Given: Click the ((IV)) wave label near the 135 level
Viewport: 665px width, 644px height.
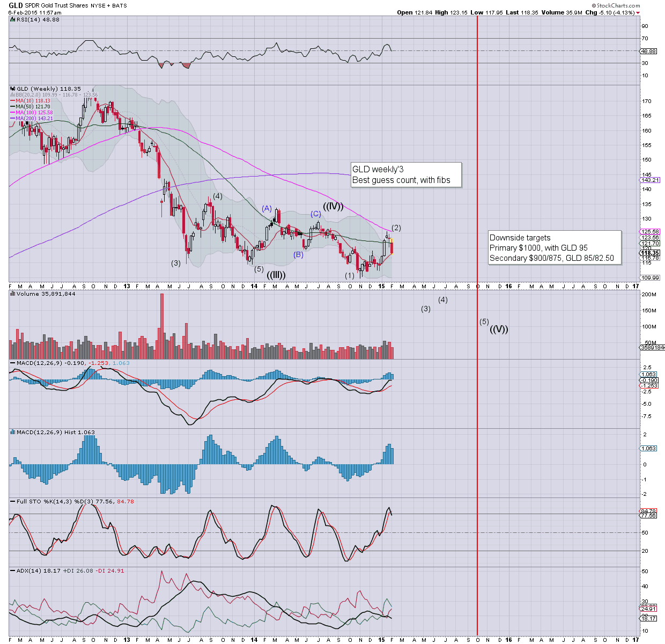Looking at the screenshot, I should click(333, 206).
